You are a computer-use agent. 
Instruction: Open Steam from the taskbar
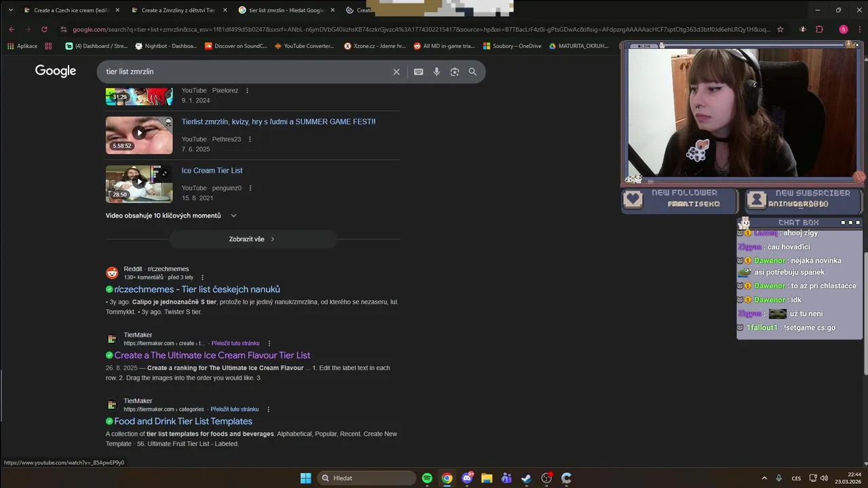[526, 478]
